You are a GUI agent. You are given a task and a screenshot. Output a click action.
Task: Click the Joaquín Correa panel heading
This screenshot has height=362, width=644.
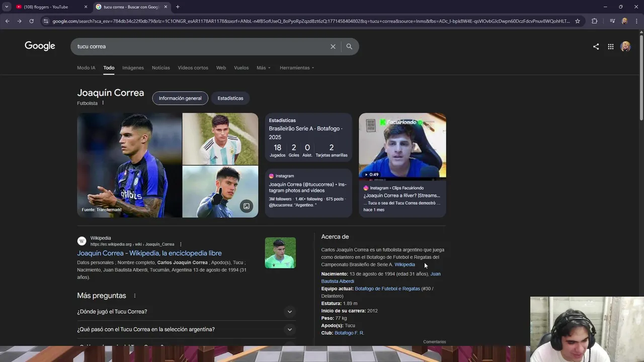[x=111, y=93]
